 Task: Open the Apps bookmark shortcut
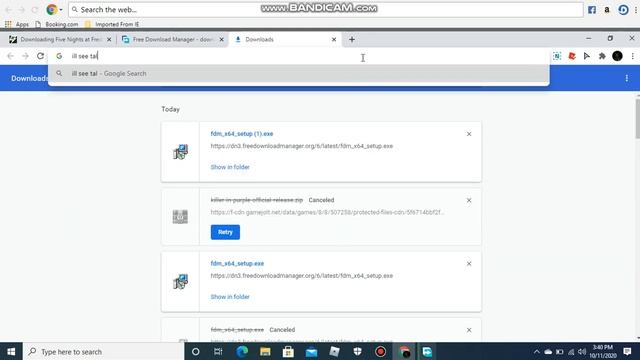17,24
